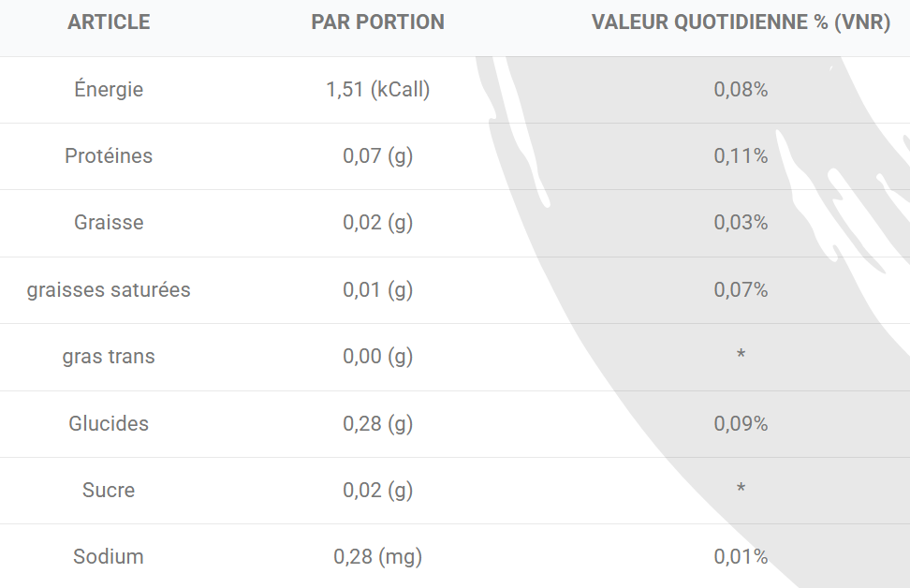Select the Protéines row label
The height and width of the screenshot is (588, 910).
(x=109, y=156)
